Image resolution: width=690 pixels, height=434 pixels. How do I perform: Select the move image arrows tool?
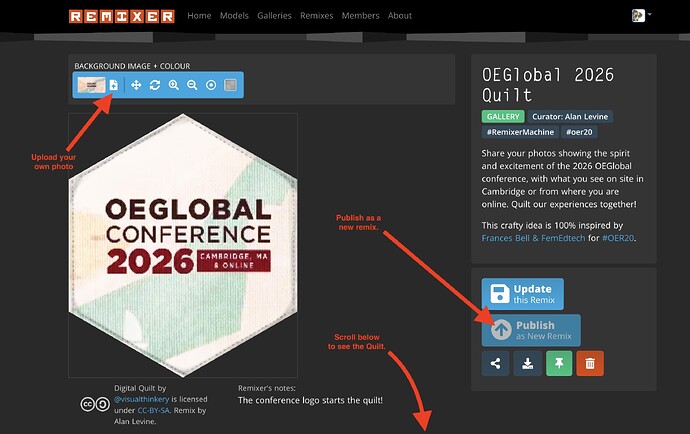pyautogui.click(x=136, y=85)
